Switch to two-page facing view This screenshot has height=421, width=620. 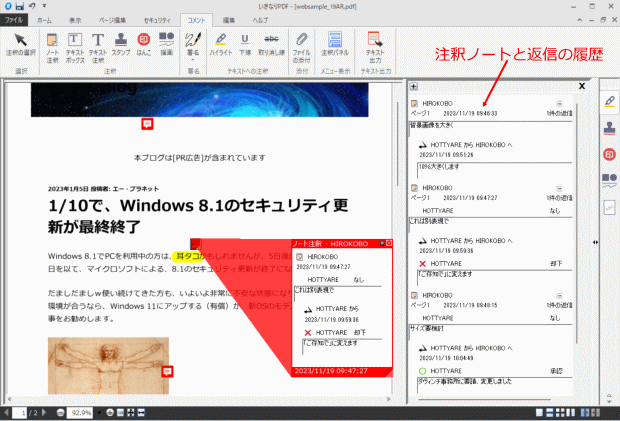pyautogui.click(x=571, y=413)
